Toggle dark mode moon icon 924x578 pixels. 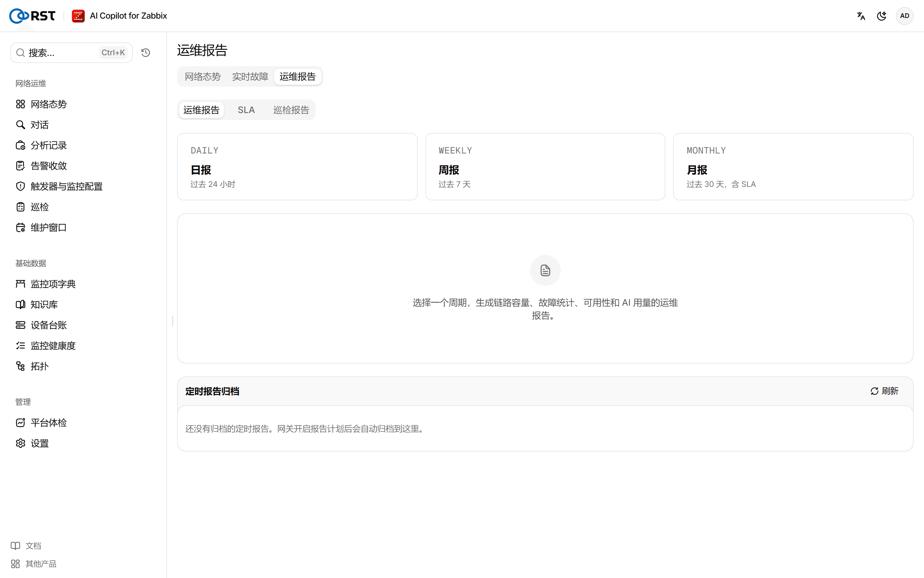coord(882,16)
